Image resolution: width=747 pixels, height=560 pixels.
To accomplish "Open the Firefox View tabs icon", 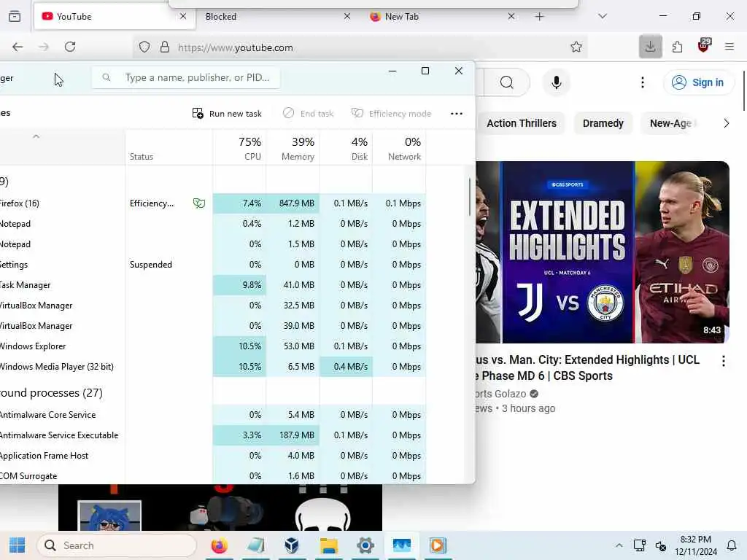I will tap(15, 16).
